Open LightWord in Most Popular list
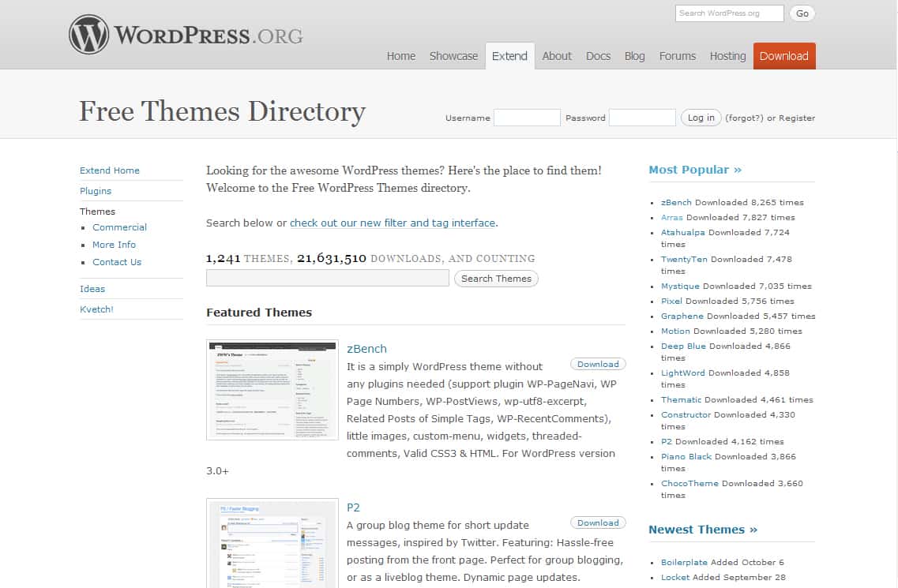The width and height of the screenshot is (898, 588). [682, 373]
